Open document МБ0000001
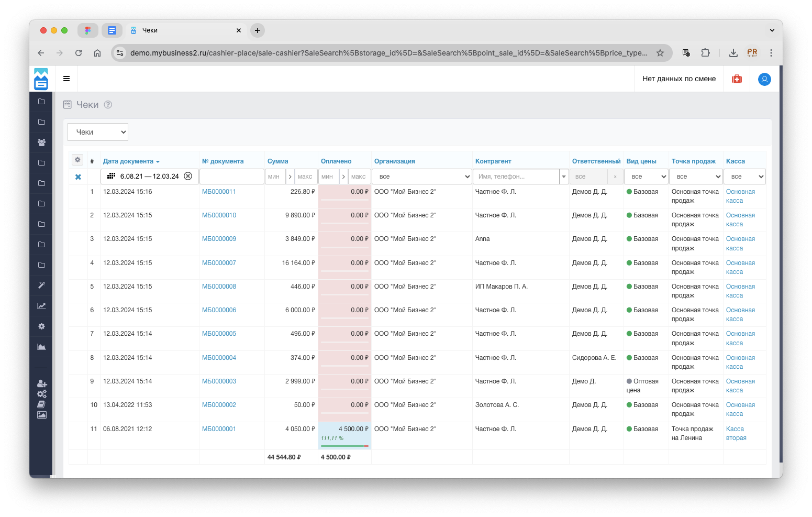 [219, 429]
